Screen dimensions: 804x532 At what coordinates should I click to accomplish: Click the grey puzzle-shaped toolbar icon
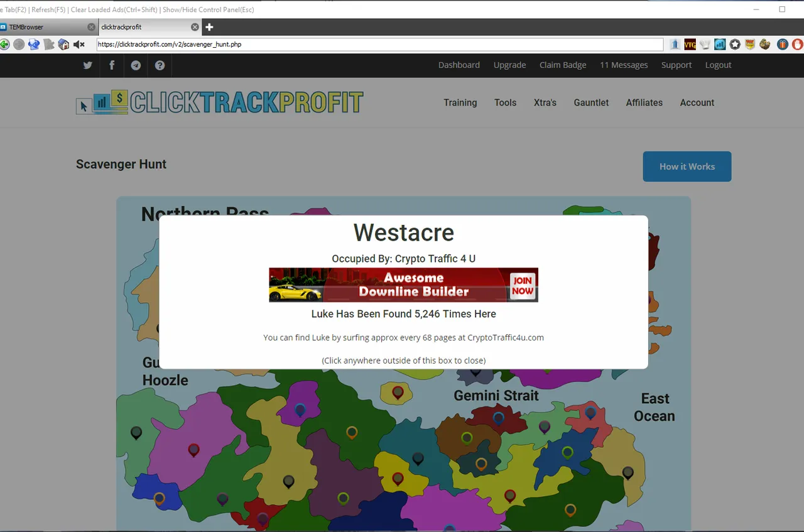pos(49,45)
